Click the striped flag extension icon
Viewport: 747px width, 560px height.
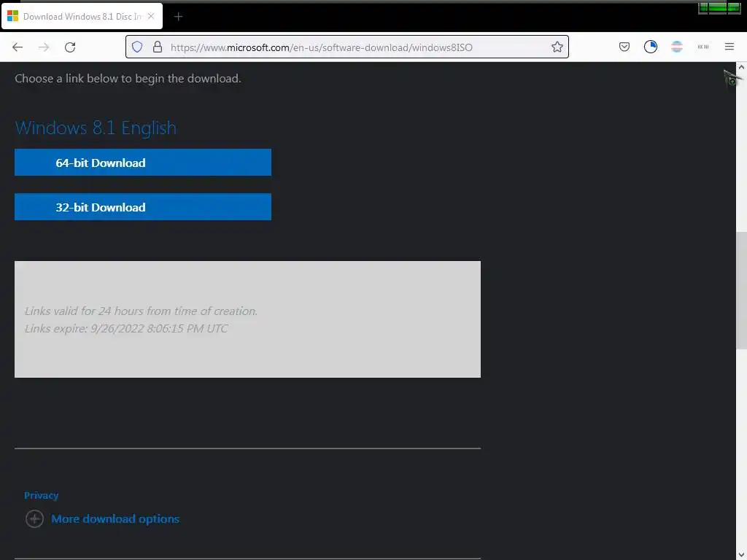coord(676,47)
